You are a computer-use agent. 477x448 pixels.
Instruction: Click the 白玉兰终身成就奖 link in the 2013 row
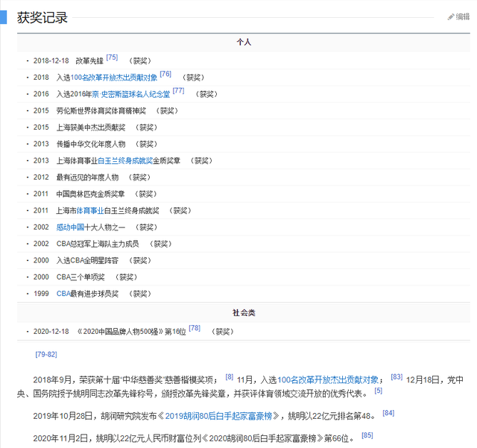(125, 160)
